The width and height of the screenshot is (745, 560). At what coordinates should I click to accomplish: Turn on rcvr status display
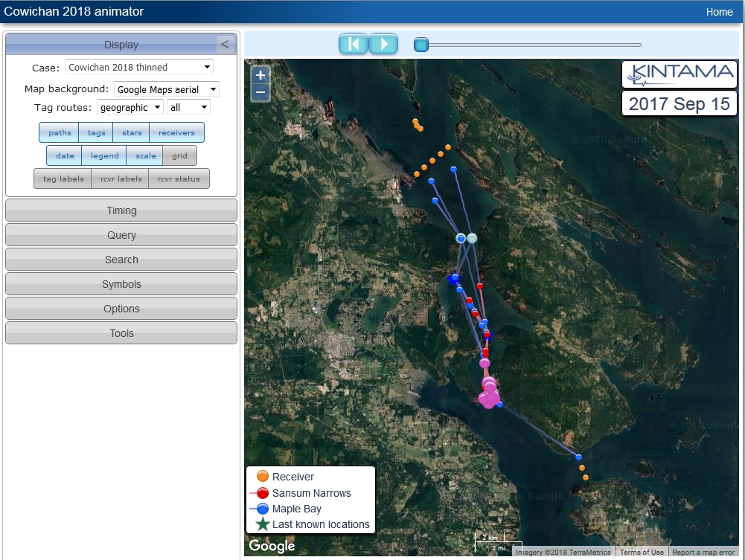point(179,179)
